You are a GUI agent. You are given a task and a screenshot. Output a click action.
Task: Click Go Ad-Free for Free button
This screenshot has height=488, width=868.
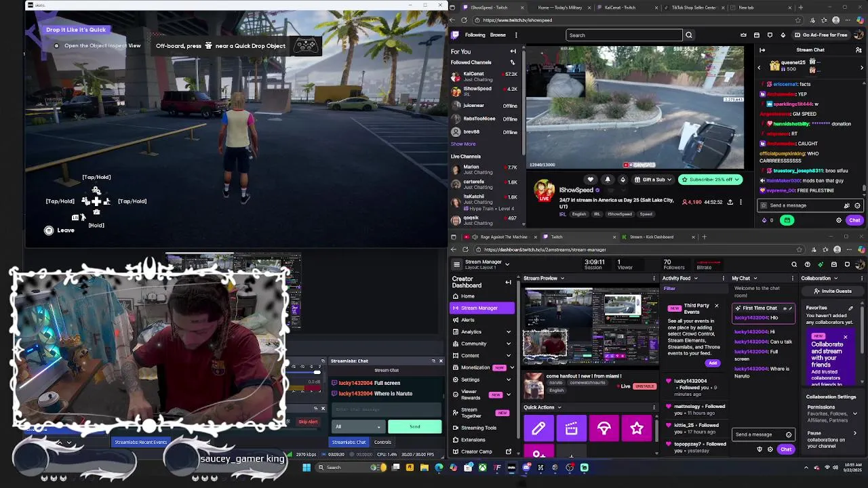821,35
